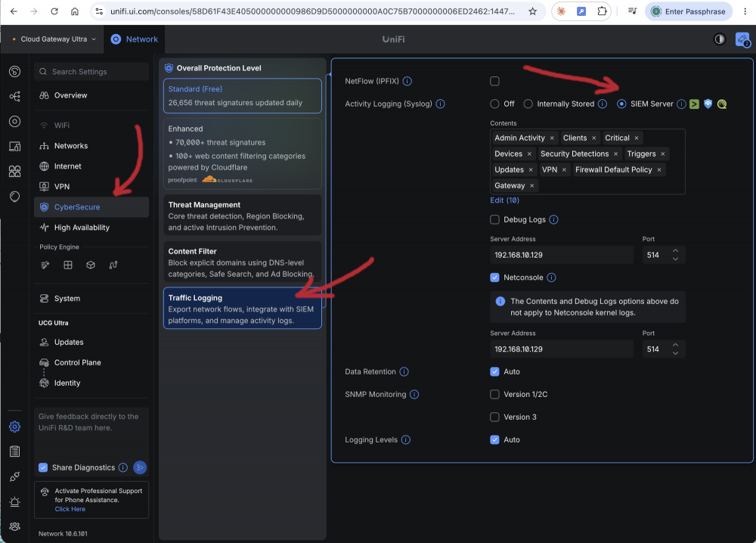This screenshot has width=756, height=543.
Task: Open the settings gear in left rail
Action: (15, 427)
